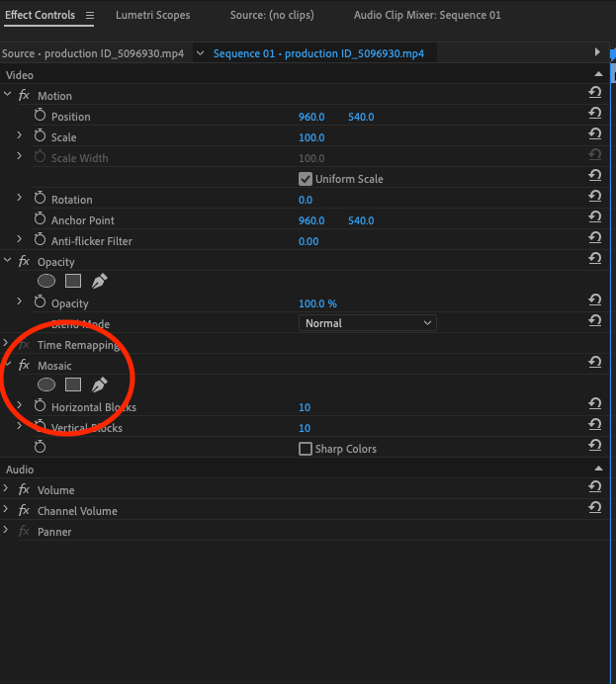Click the Sequence 01 clip name link
This screenshot has width=616, height=684.
point(318,53)
